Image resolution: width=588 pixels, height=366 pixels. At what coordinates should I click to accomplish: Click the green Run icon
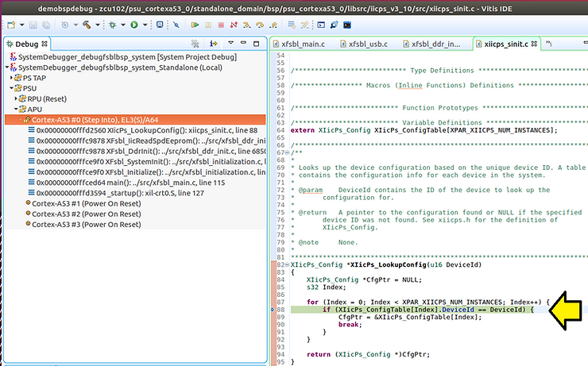tap(133, 25)
